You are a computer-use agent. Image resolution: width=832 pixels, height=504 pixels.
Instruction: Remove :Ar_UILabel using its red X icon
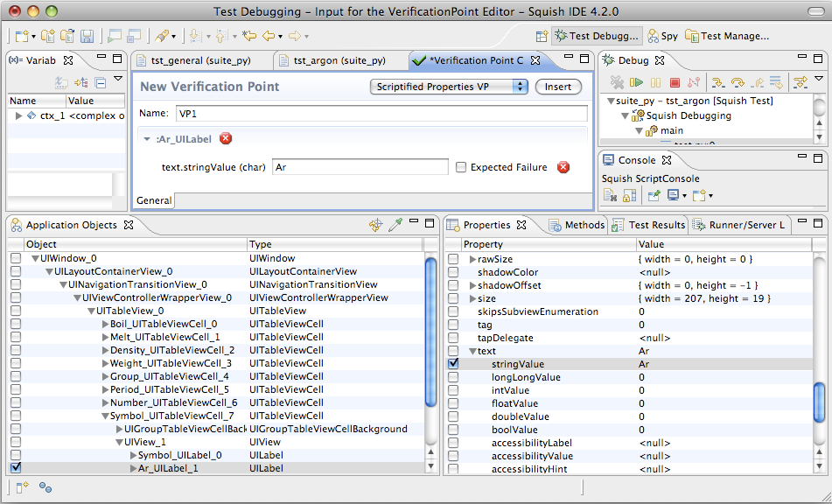click(x=226, y=138)
